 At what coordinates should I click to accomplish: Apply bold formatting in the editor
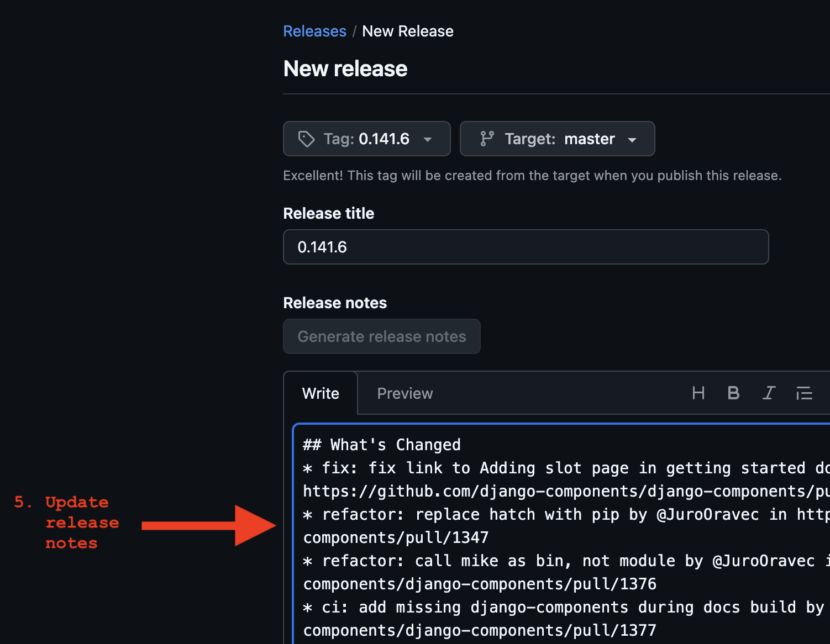(733, 393)
